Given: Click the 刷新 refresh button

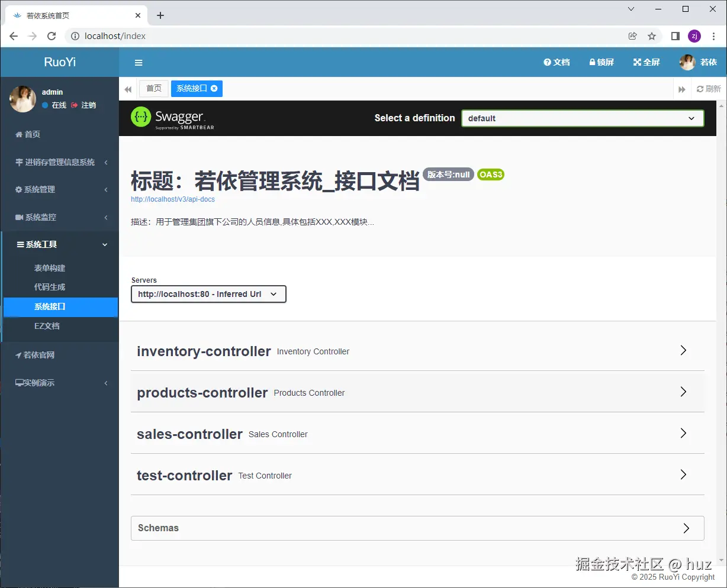Looking at the screenshot, I should click(x=709, y=89).
